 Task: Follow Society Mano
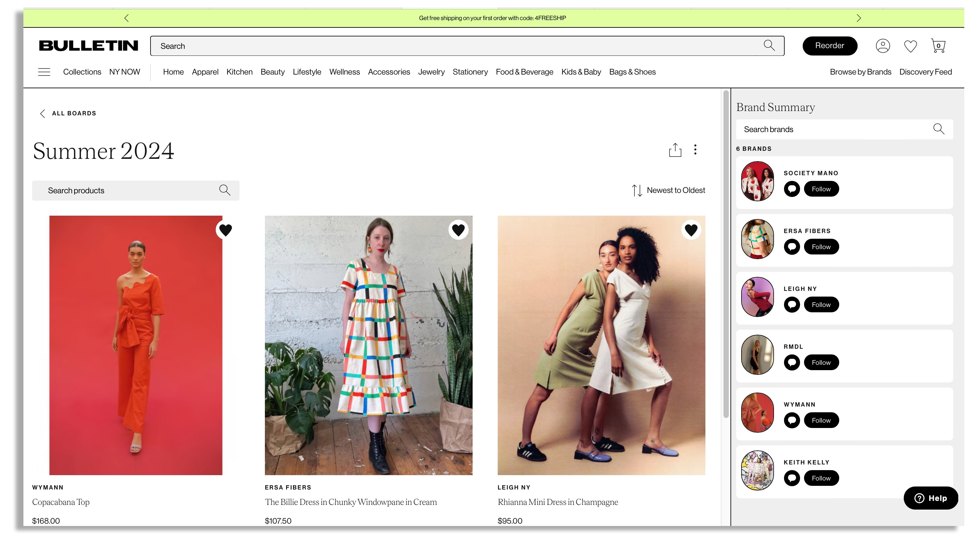(821, 189)
